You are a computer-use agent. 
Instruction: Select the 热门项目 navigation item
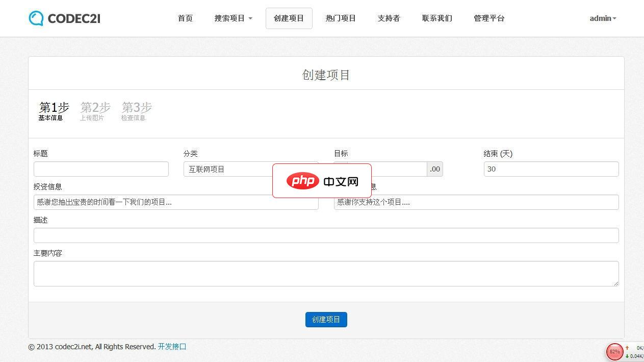click(x=340, y=18)
